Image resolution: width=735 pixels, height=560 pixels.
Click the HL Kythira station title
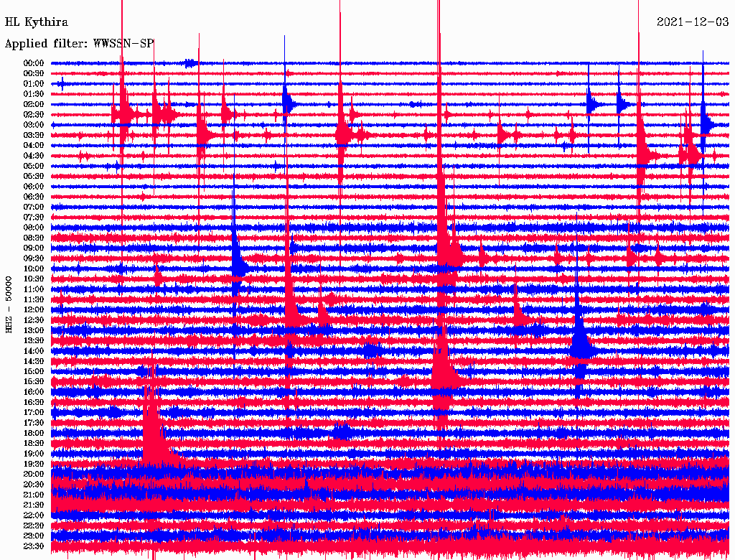coord(37,22)
